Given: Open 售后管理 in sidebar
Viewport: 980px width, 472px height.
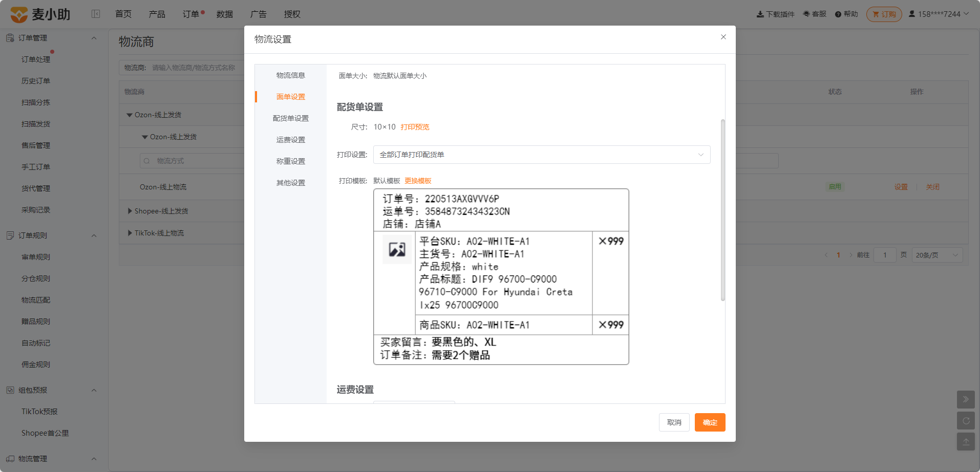Looking at the screenshot, I should [x=36, y=145].
